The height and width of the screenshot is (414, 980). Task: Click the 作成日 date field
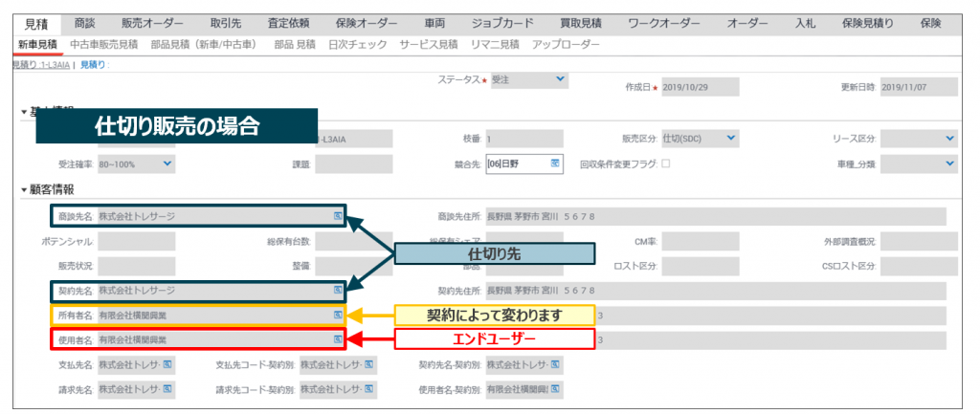coord(701,87)
